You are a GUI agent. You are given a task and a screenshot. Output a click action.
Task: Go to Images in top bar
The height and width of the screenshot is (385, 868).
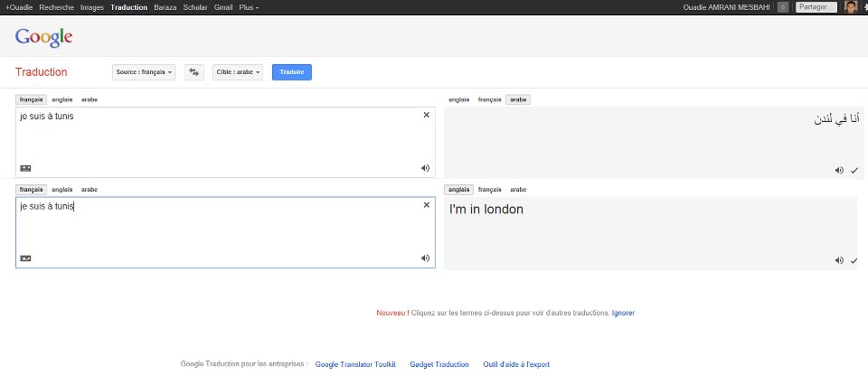pos(92,7)
